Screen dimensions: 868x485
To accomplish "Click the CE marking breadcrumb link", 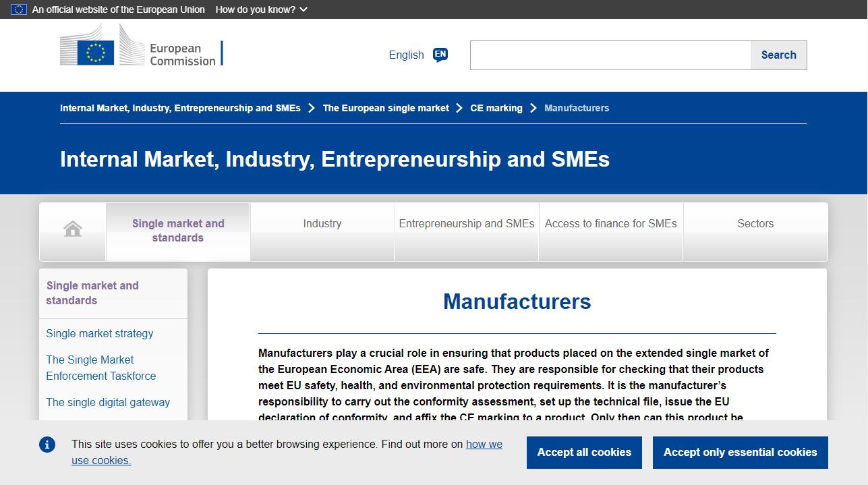I will click(x=496, y=108).
